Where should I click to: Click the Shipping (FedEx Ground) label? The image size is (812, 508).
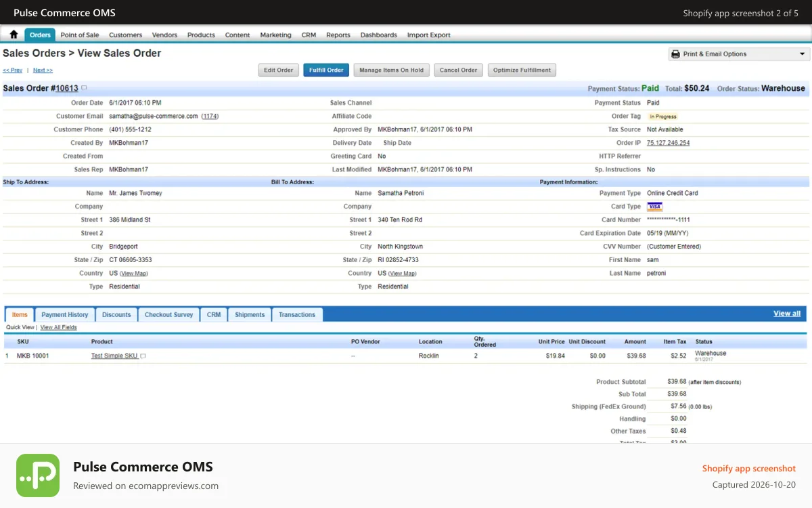point(609,406)
